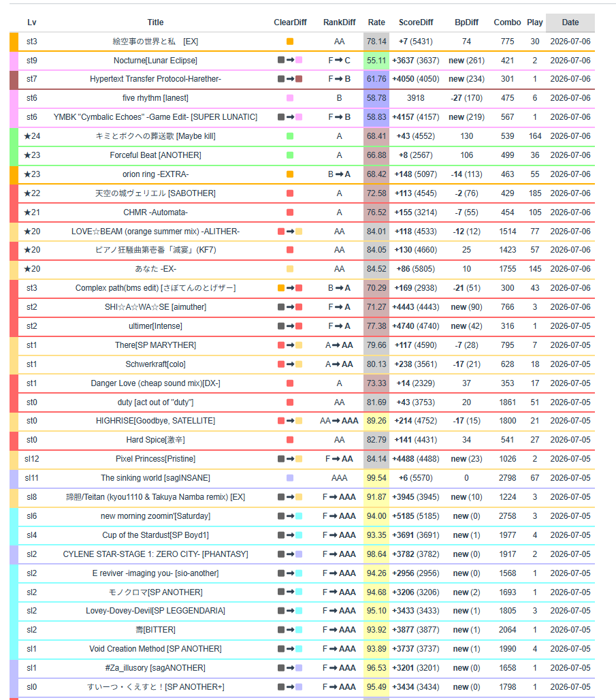Open song SHI☆A☆WA☆SE [aimuther]
Image resolution: width=616 pixels, height=700 pixels.
pyautogui.click(x=155, y=307)
